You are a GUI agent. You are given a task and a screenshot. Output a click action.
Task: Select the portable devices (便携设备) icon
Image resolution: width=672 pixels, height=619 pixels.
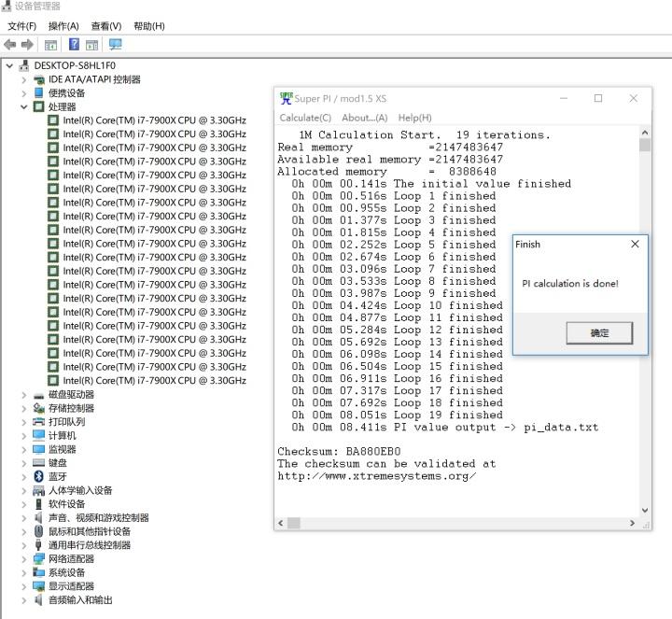pyautogui.click(x=38, y=93)
